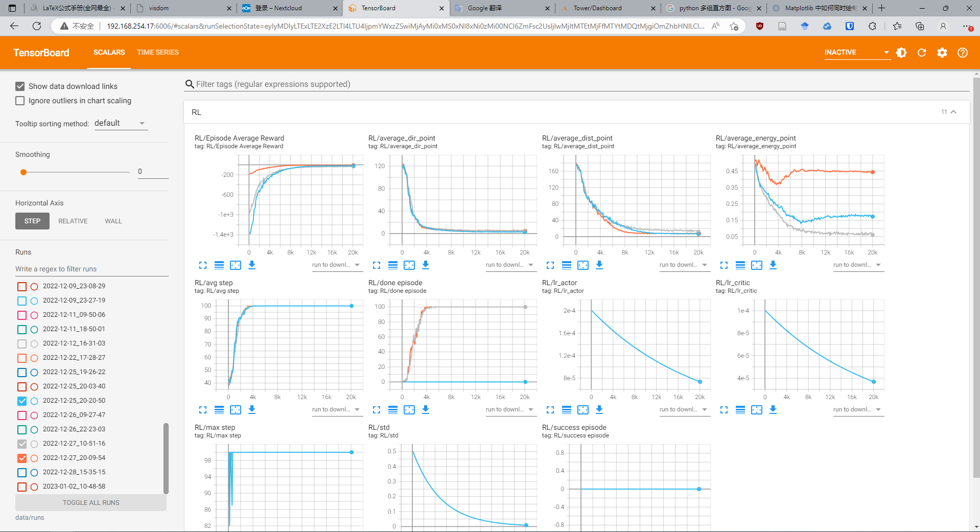The width and height of the screenshot is (980, 532).
Task: Download Episode Average Reward chart as SVG
Action: pyautogui.click(x=252, y=265)
